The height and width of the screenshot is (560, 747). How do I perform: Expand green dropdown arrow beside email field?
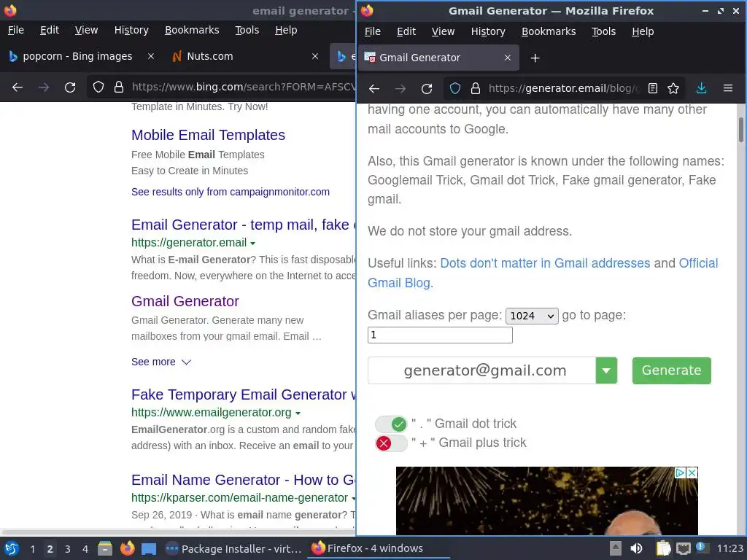tap(606, 370)
